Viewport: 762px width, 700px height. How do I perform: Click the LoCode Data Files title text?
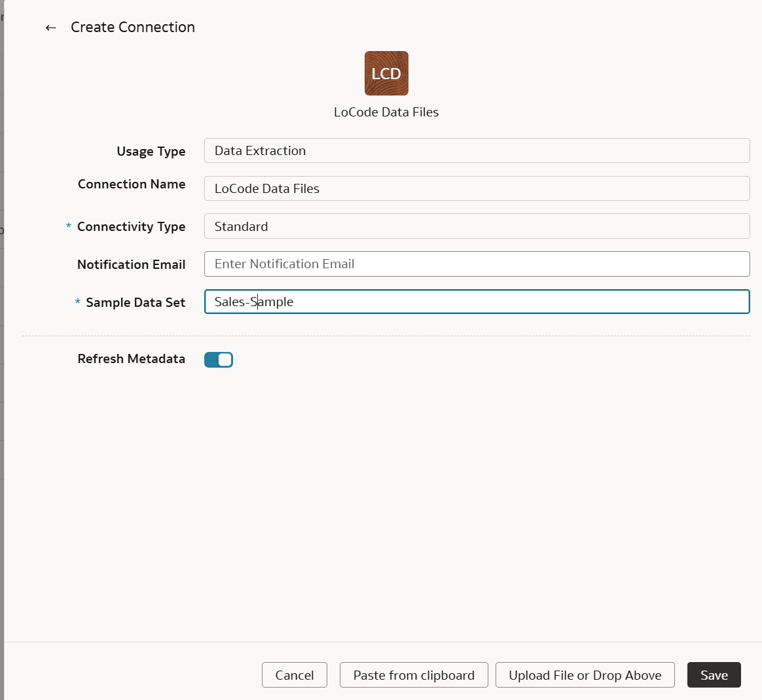(386, 112)
